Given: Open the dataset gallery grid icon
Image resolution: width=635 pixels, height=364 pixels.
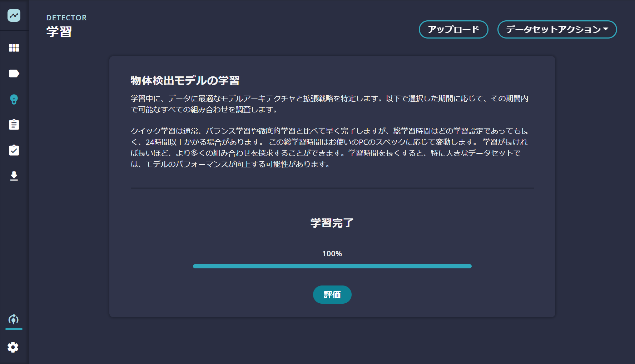Looking at the screenshot, I should pyautogui.click(x=14, y=48).
